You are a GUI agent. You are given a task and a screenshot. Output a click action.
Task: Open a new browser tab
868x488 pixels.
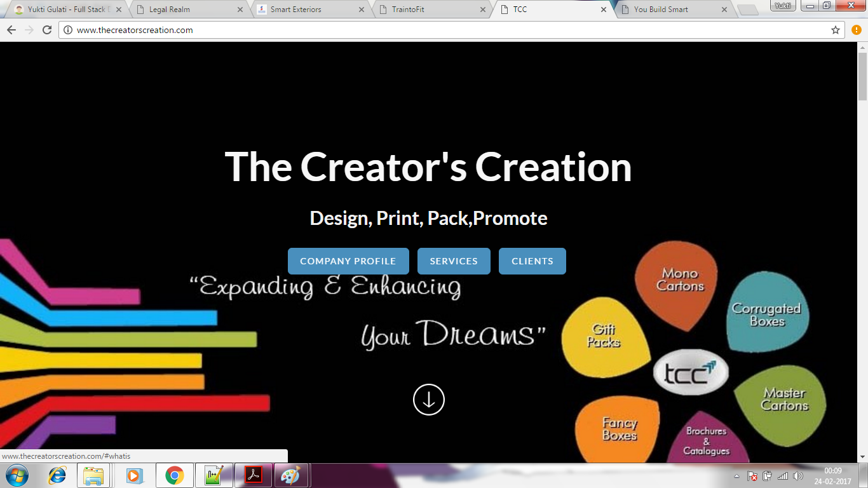pos(748,10)
